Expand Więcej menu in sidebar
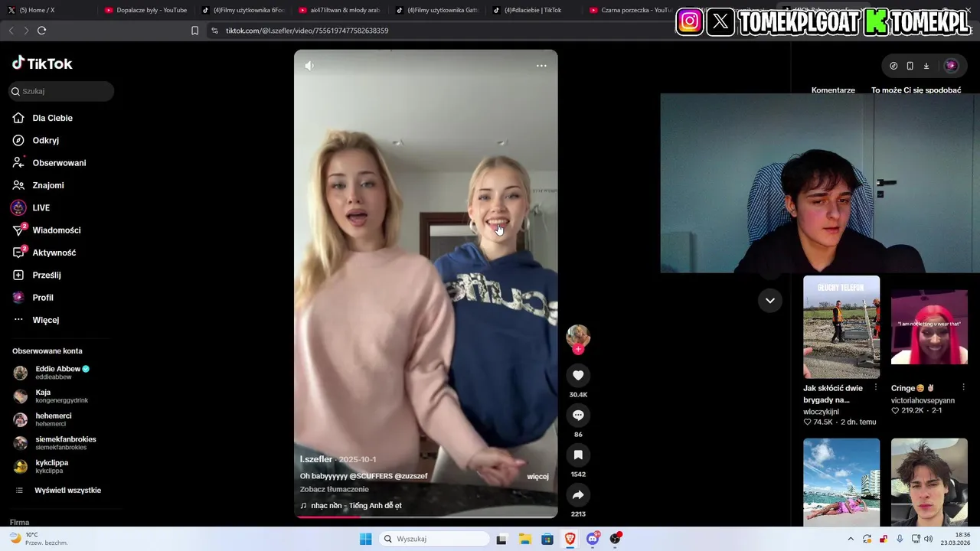 click(36, 320)
